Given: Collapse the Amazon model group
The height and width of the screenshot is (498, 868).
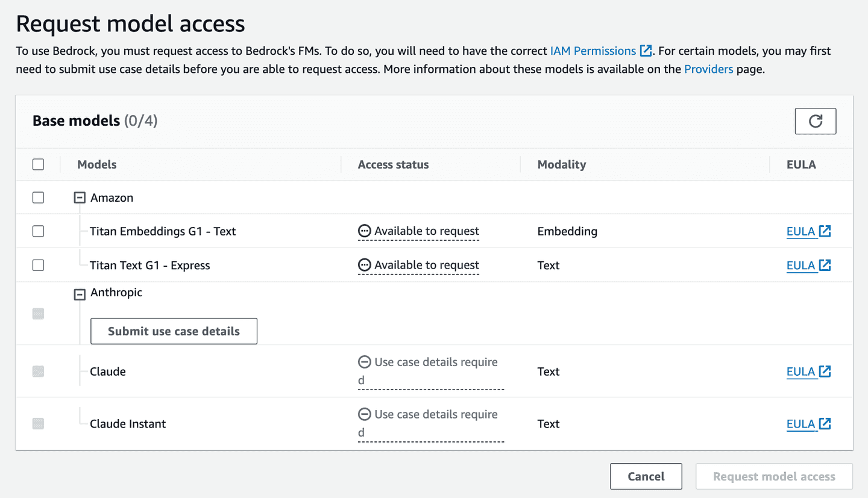Looking at the screenshot, I should click(79, 197).
